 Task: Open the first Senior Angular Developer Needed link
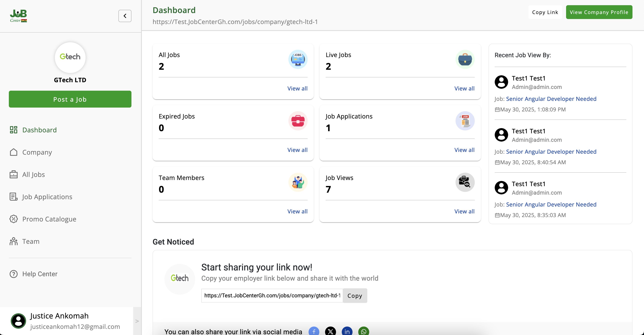(x=551, y=99)
